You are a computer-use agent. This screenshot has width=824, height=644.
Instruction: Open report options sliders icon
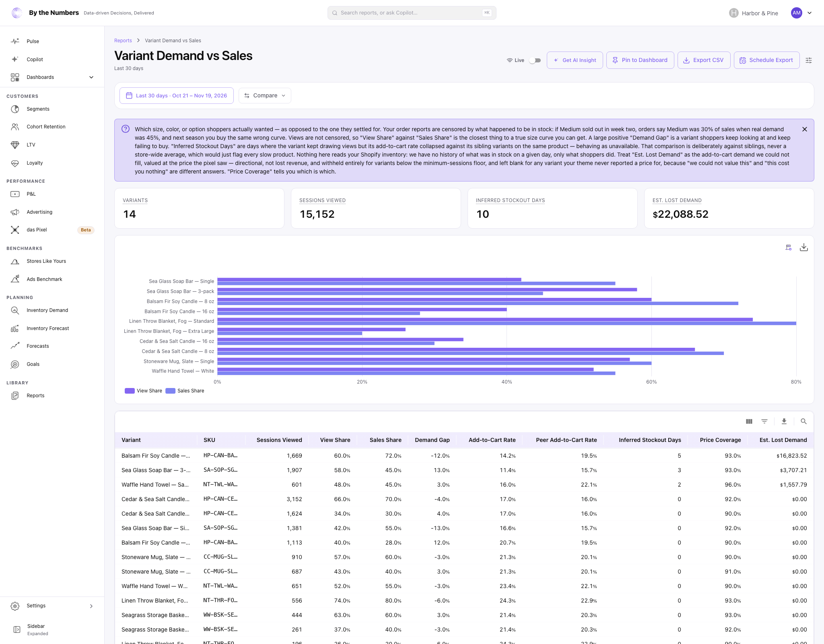click(809, 60)
